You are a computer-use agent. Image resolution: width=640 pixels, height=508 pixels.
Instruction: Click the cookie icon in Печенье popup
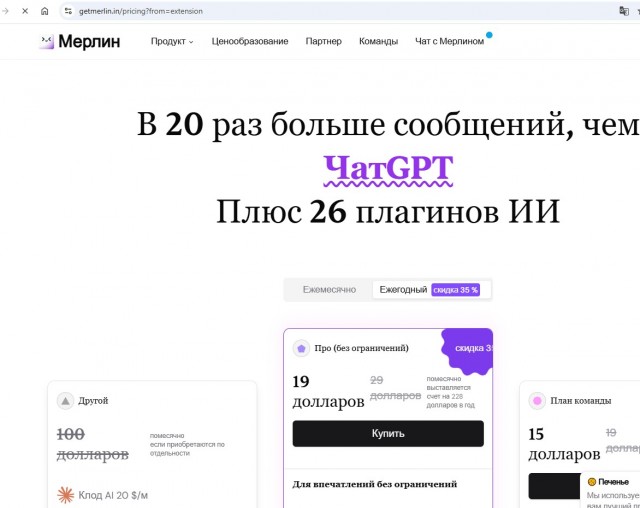[591, 482]
